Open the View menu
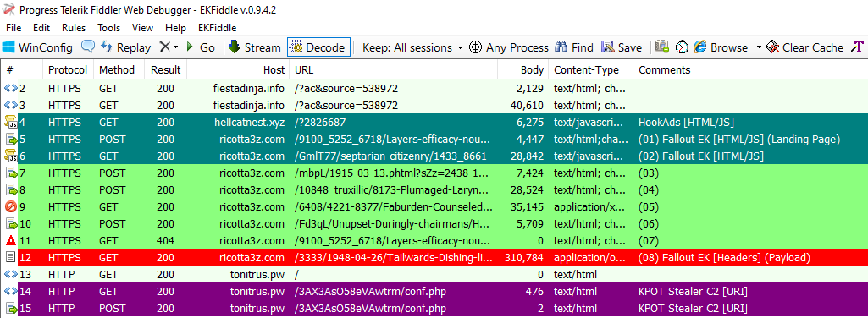This screenshot has width=868, height=318. click(143, 28)
